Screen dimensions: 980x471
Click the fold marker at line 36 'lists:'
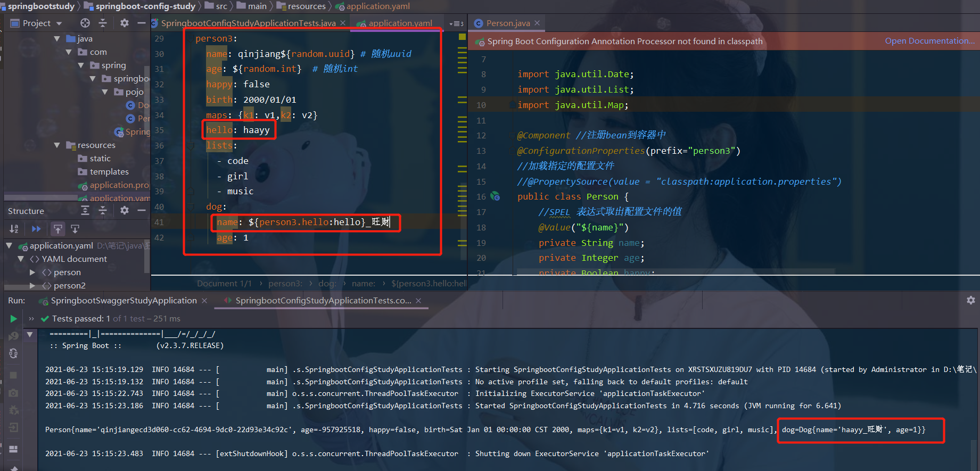190,145
